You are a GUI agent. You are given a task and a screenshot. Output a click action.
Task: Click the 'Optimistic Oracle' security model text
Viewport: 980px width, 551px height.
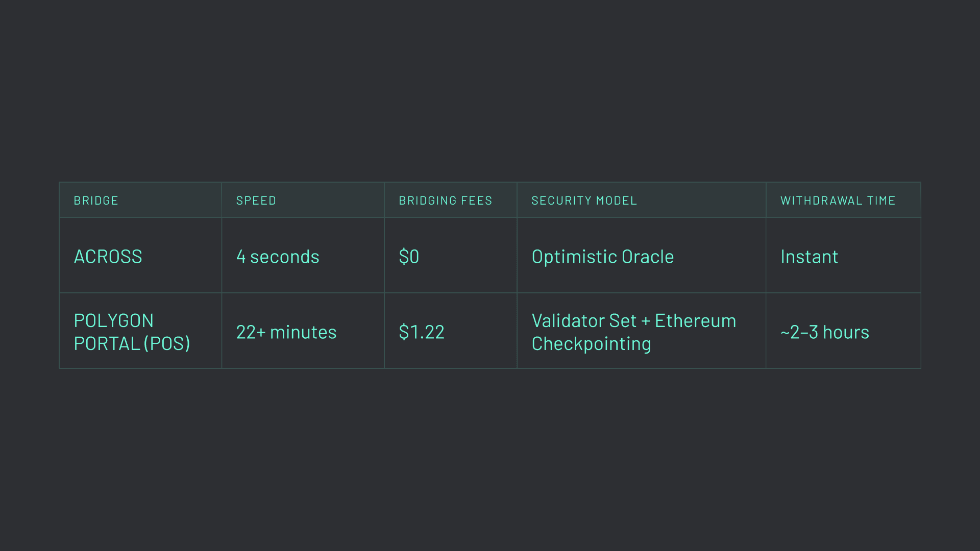(603, 256)
